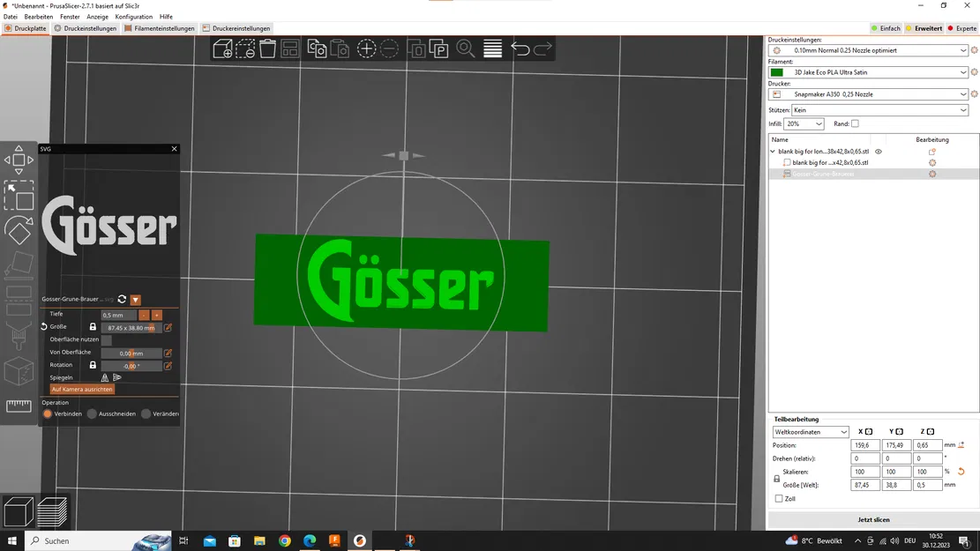Toggle visibility eye for blank big object

point(879,151)
